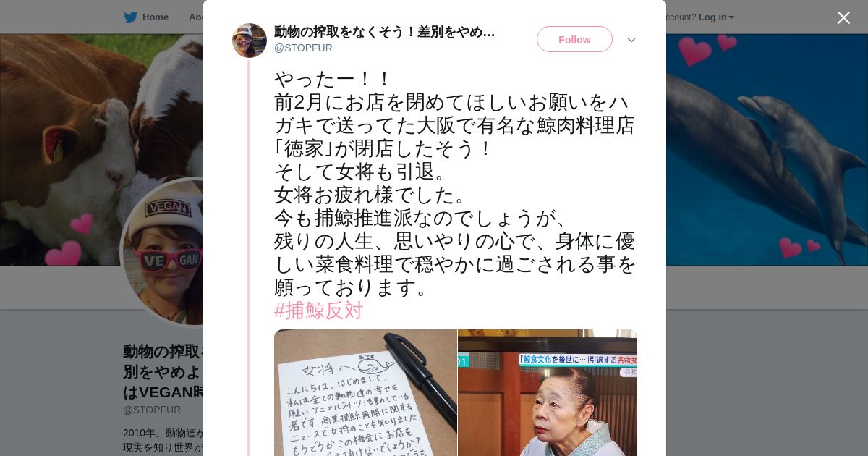This screenshot has width=868, height=456.
Task: Follow the @STOPFUR account
Action: point(574,39)
